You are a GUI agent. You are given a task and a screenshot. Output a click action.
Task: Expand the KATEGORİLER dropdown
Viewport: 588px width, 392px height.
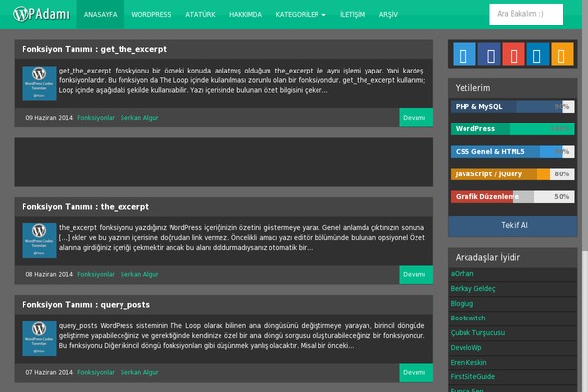point(301,15)
